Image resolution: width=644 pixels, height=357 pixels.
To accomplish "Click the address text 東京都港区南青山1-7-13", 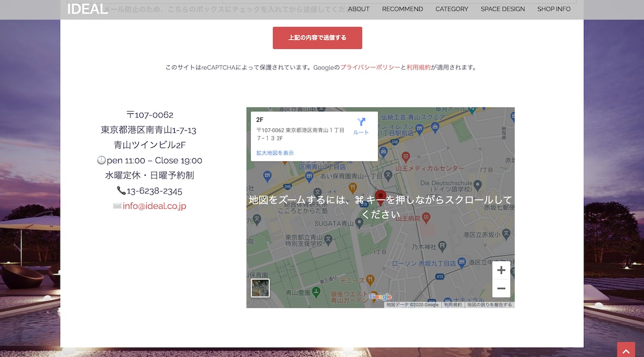I will pos(149,130).
